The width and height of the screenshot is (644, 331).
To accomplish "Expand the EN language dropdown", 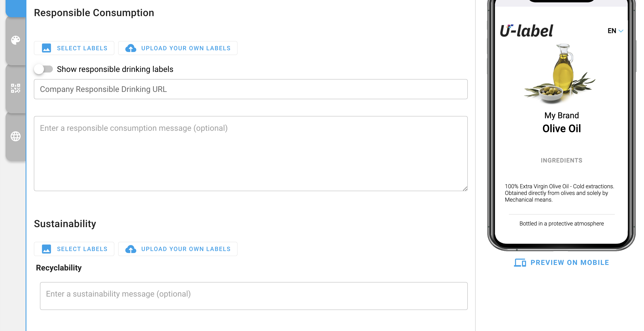I will pos(615,31).
